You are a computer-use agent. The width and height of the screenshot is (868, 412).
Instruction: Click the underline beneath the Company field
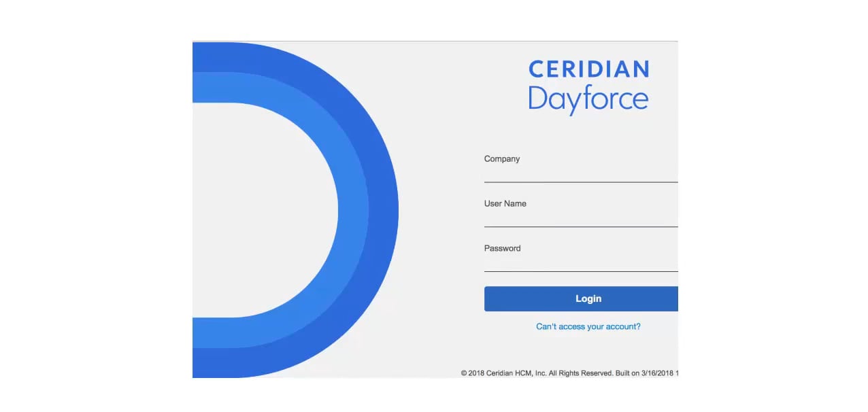[x=580, y=182]
